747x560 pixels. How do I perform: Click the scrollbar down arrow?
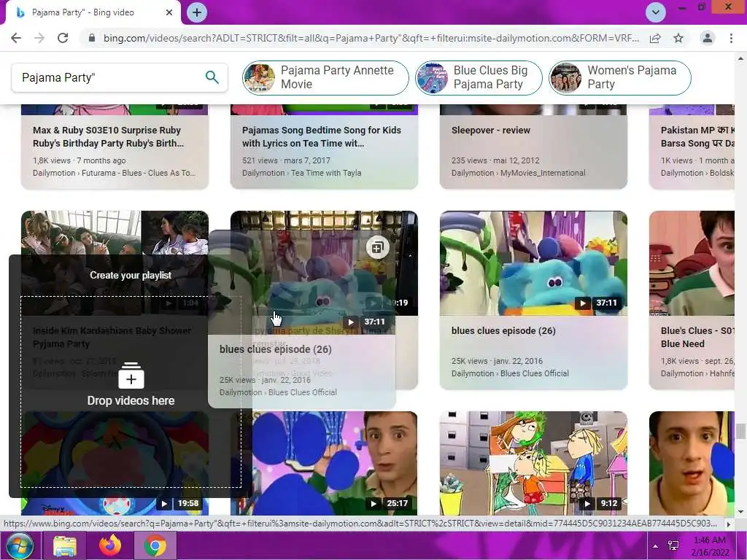(x=740, y=512)
